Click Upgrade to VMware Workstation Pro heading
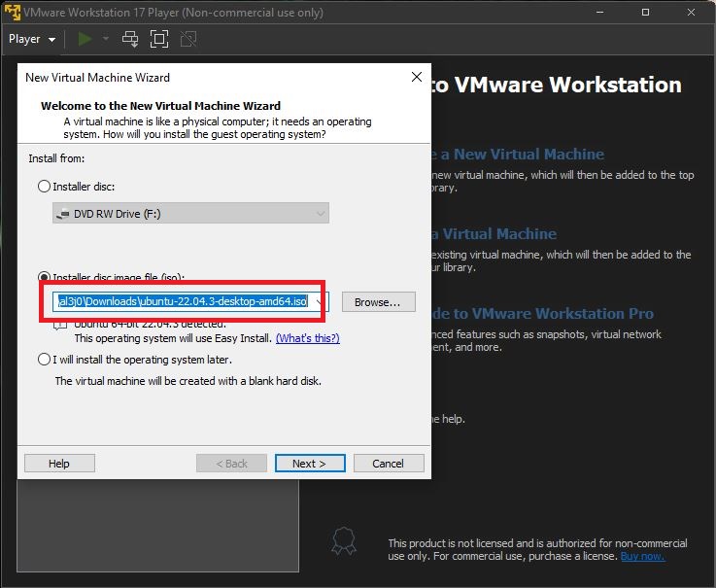This screenshot has width=716, height=588. [543, 313]
